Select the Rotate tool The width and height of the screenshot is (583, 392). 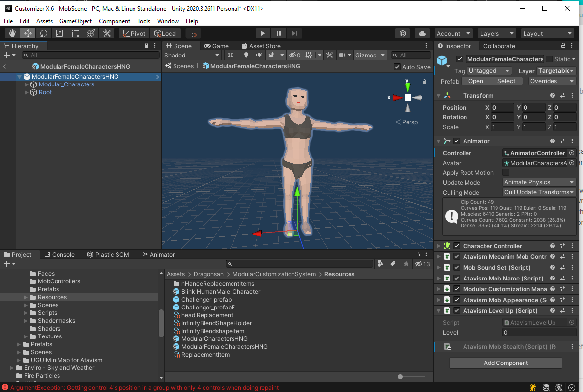click(x=44, y=33)
